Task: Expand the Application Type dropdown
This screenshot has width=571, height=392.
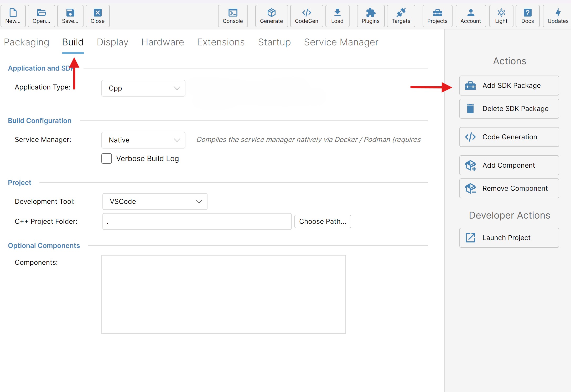Action: click(x=143, y=88)
